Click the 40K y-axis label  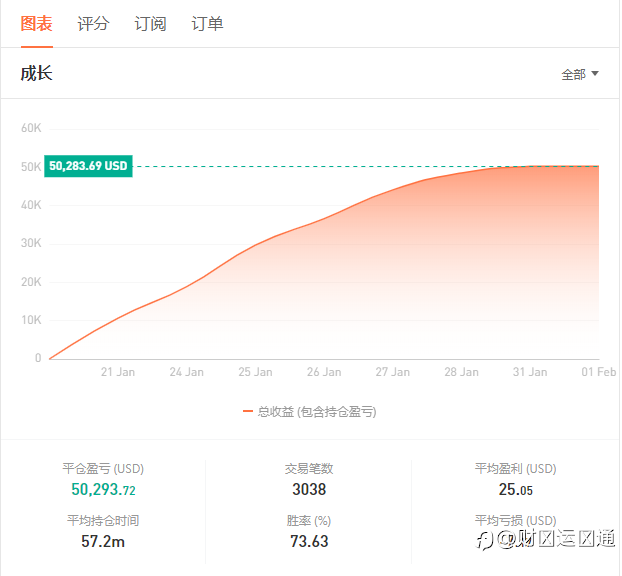31,205
